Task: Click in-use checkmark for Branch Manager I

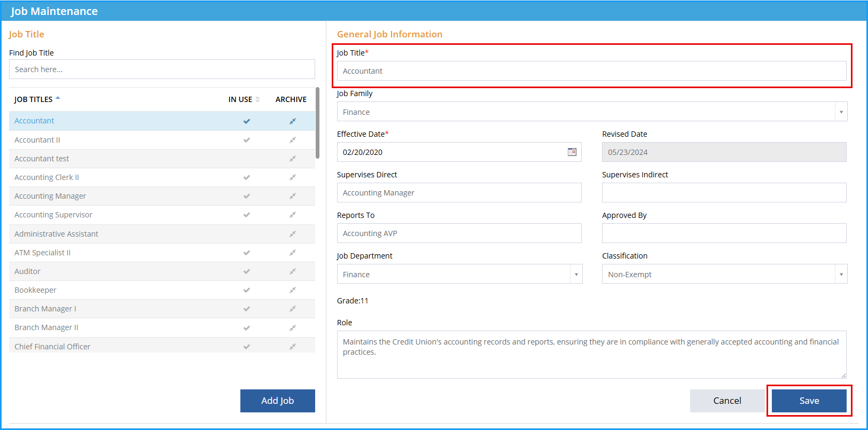Action: coord(247,309)
